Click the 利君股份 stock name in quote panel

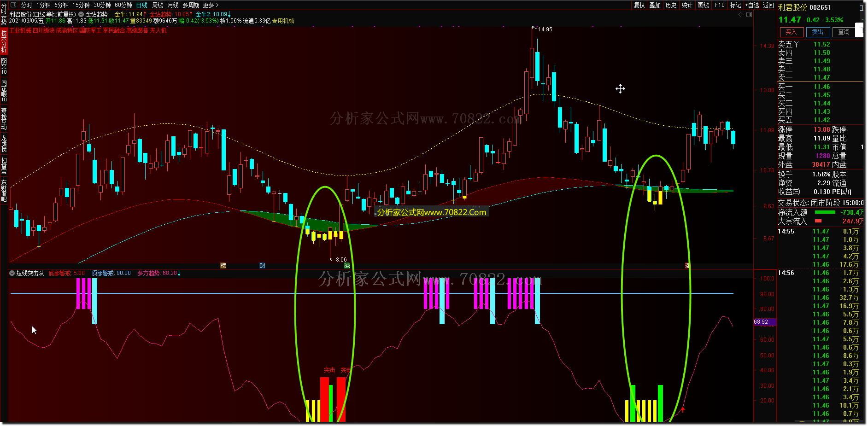[793, 7]
